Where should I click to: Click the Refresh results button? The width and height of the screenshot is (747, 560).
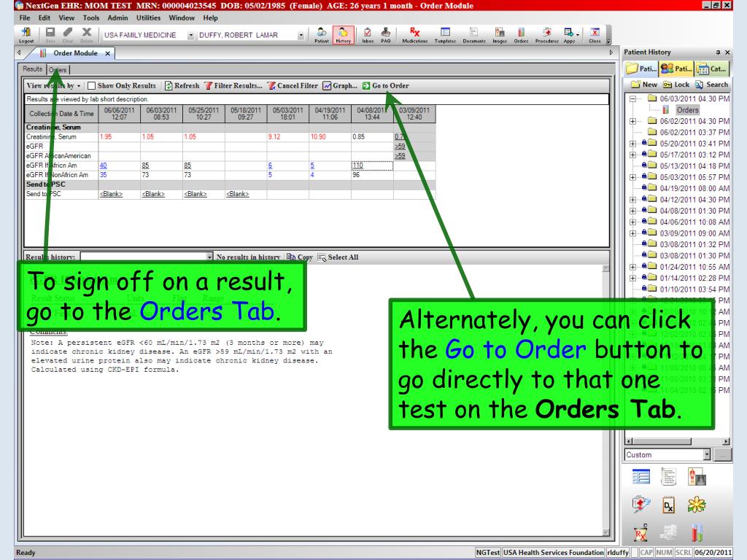(182, 86)
